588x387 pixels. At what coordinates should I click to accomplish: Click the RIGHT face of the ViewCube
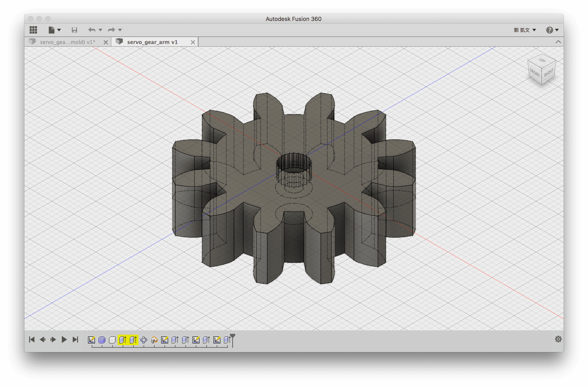click(x=548, y=73)
